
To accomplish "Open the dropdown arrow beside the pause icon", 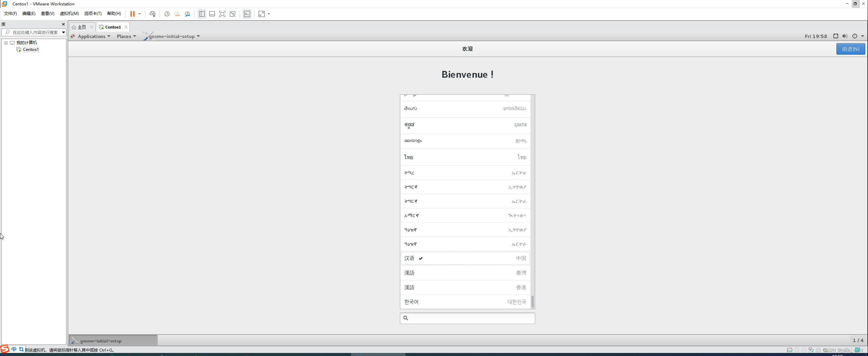I will pos(139,14).
